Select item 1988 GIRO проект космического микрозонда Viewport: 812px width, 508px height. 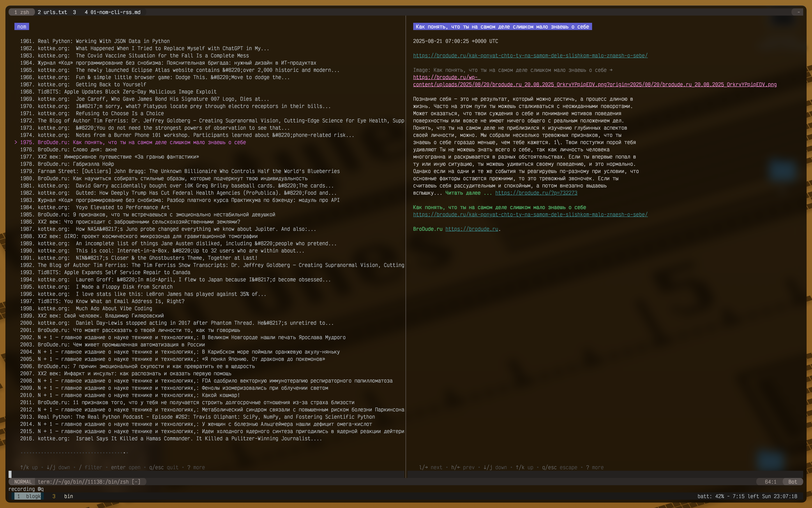(139, 236)
